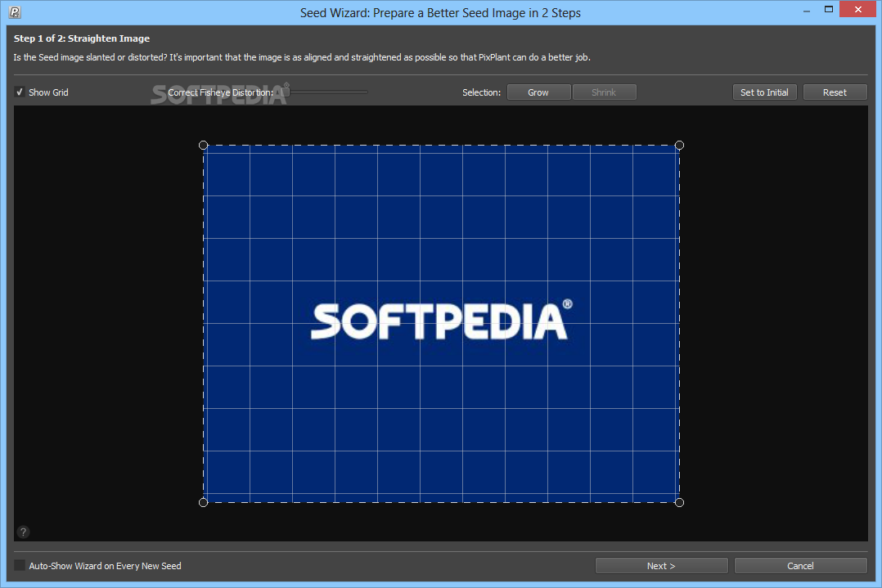Click the Grow selection button
The width and height of the screenshot is (882, 588).
[x=539, y=92]
